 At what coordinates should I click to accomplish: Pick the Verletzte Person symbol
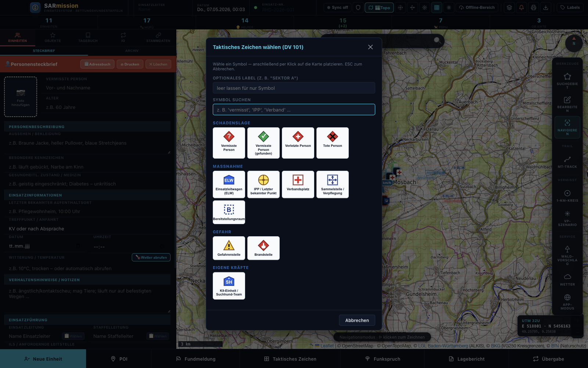coord(298,143)
